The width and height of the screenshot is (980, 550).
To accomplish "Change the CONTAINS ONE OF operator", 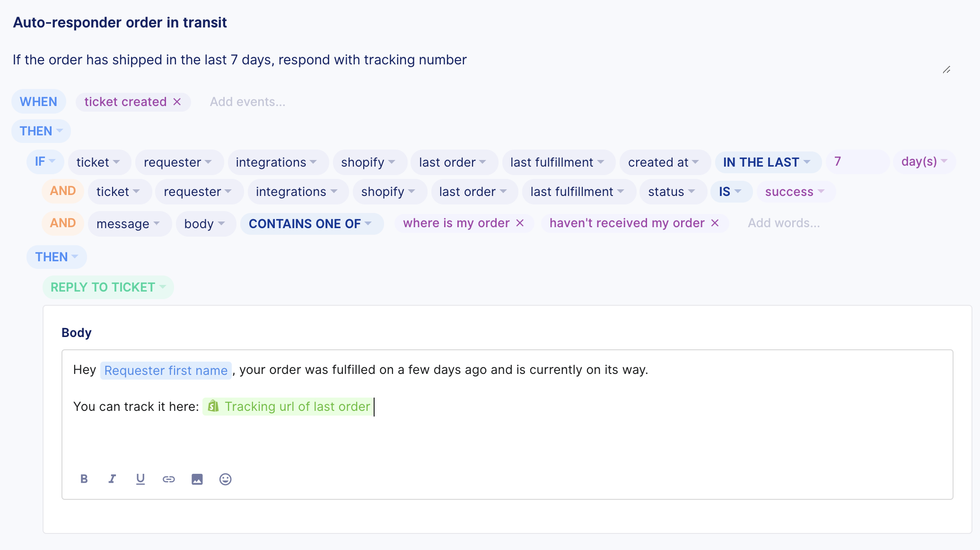I will click(311, 223).
